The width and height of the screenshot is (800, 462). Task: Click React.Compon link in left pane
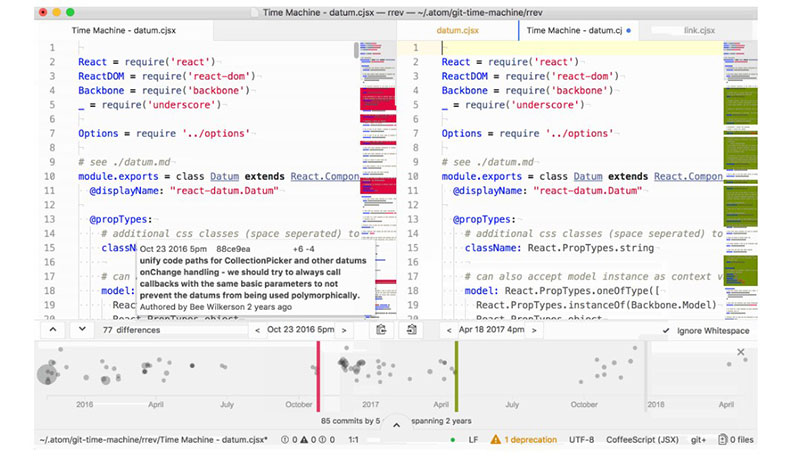point(325,176)
